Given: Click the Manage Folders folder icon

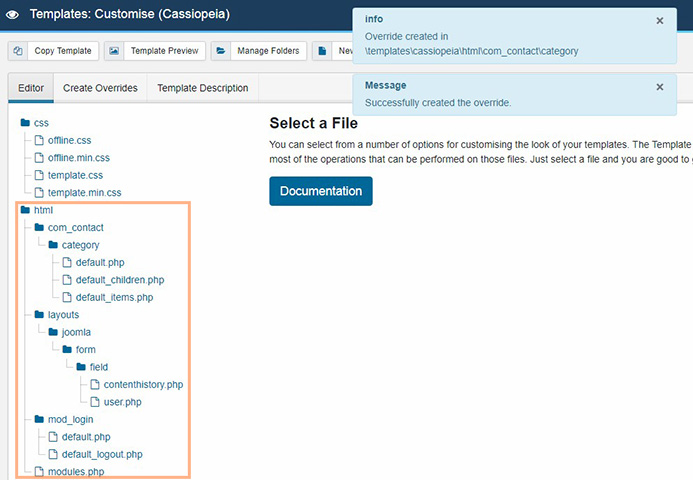Looking at the screenshot, I should [x=219, y=51].
